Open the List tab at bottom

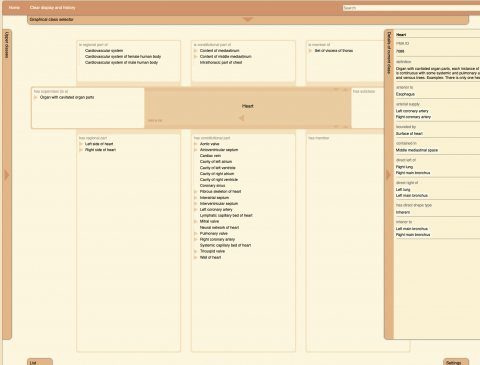(x=40, y=362)
